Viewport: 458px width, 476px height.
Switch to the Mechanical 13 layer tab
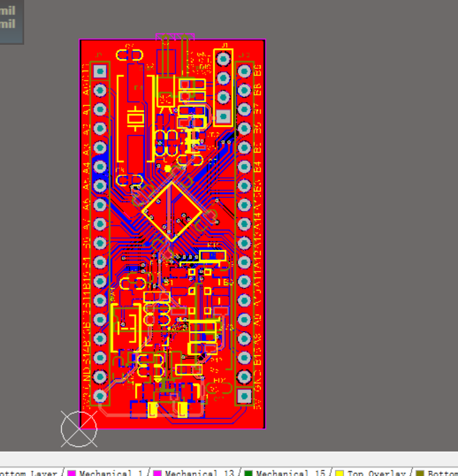(195, 473)
